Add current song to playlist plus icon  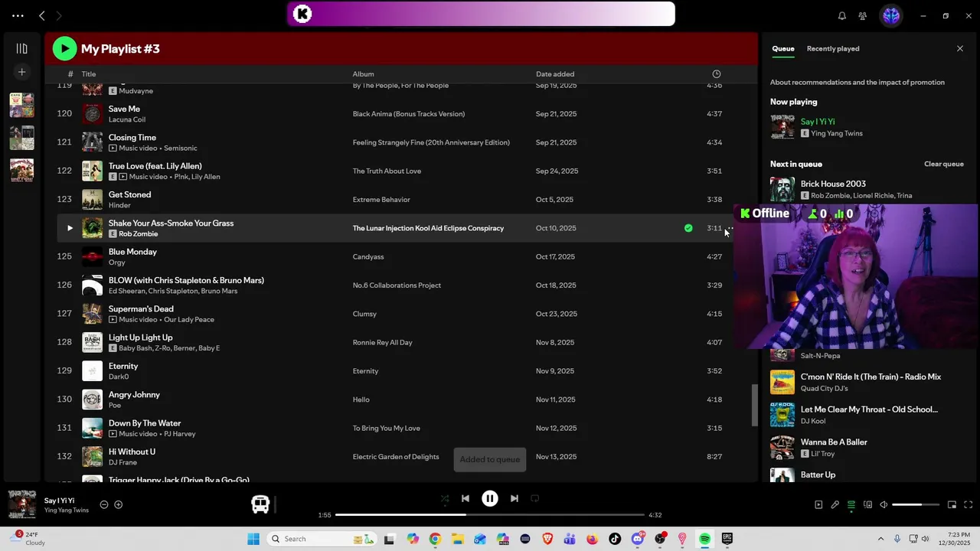coord(118,504)
